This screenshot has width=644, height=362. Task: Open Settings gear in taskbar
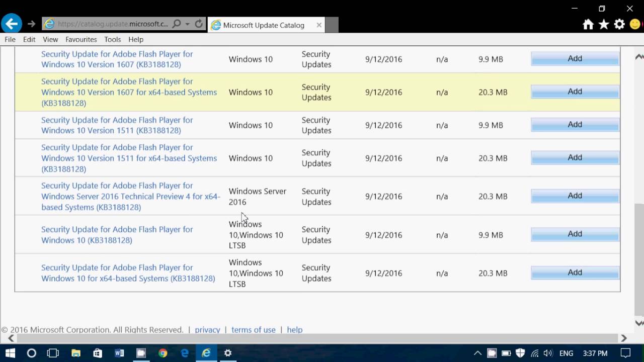(x=228, y=353)
